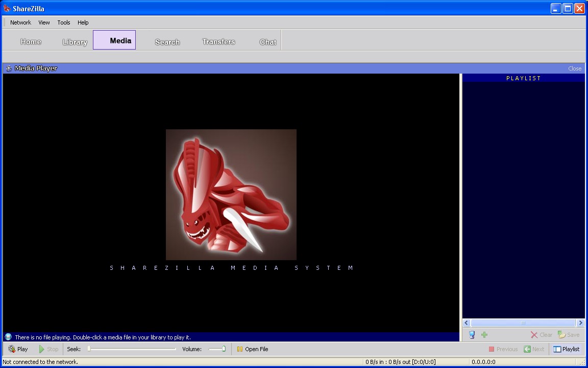This screenshot has height=368, width=588.
Task: Click the 0.0.0.0:0 address in status bar
Action: tap(483, 362)
